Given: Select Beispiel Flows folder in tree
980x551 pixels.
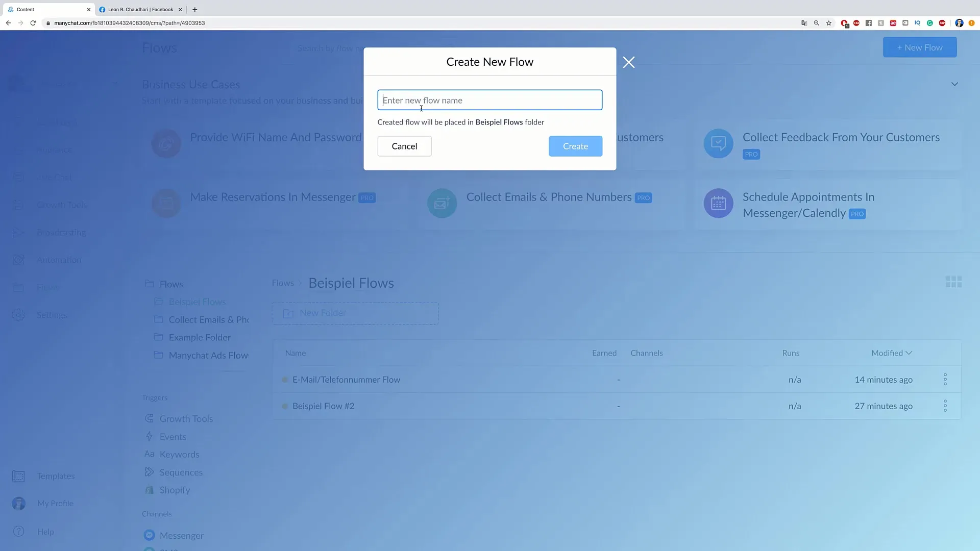Looking at the screenshot, I should (x=197, y=302).
